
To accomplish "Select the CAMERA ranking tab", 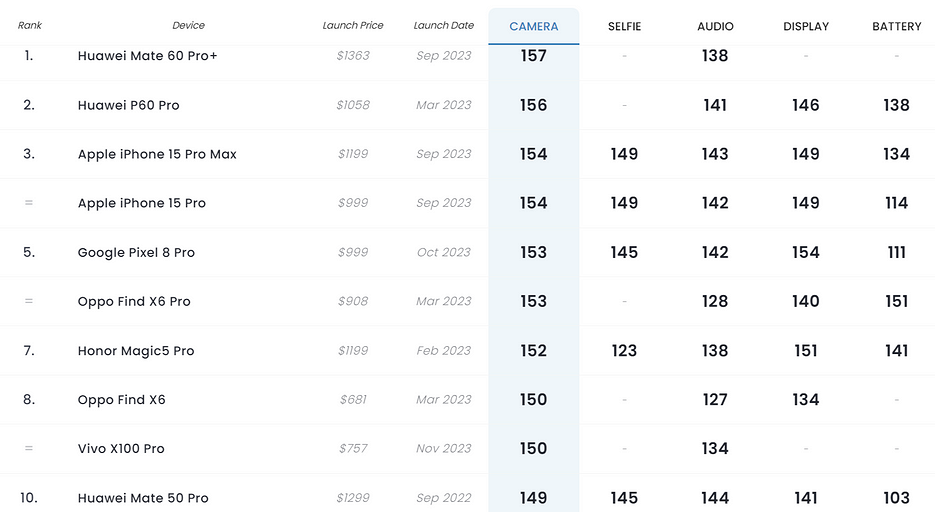I will tap(533, 26).
